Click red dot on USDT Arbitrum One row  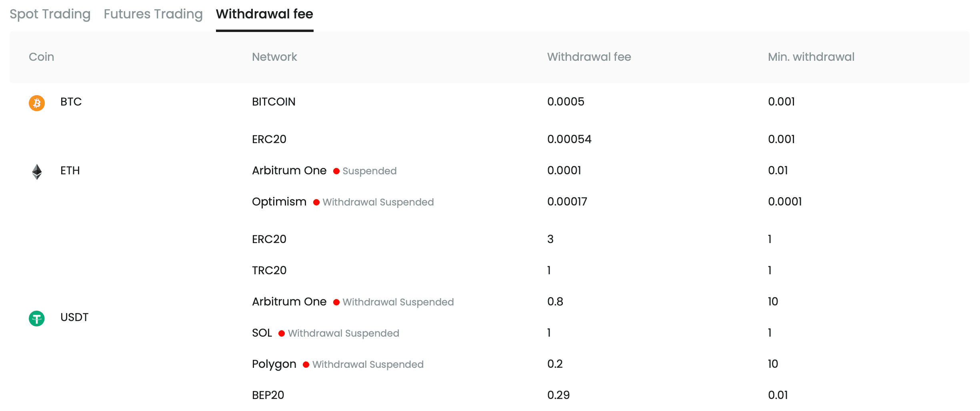[x=336, y=302]
